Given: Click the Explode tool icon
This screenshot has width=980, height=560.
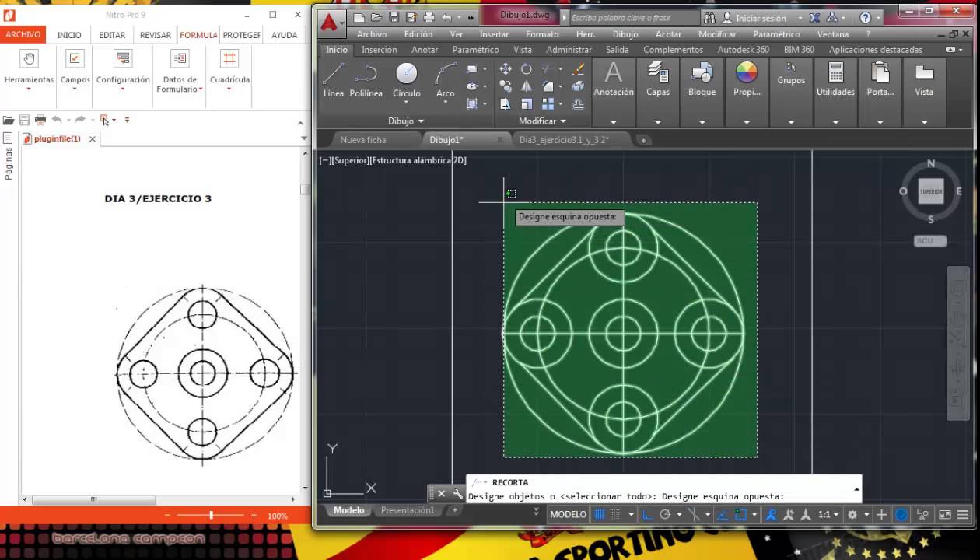Looking at the screenshot, I should [578, 86].
